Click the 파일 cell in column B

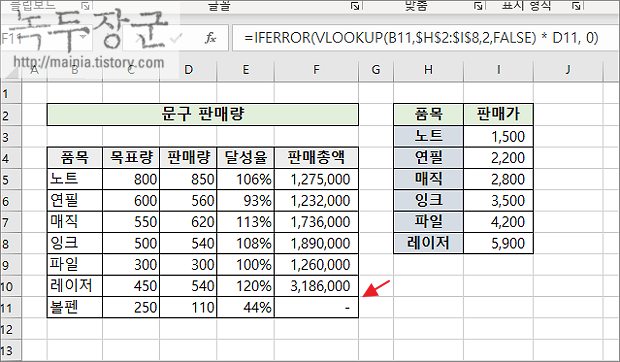pos(75,265)
